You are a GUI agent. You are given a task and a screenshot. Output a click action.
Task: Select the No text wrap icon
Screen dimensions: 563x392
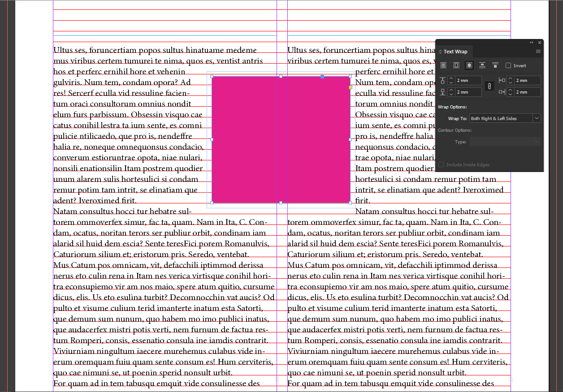tap(443, 65)
